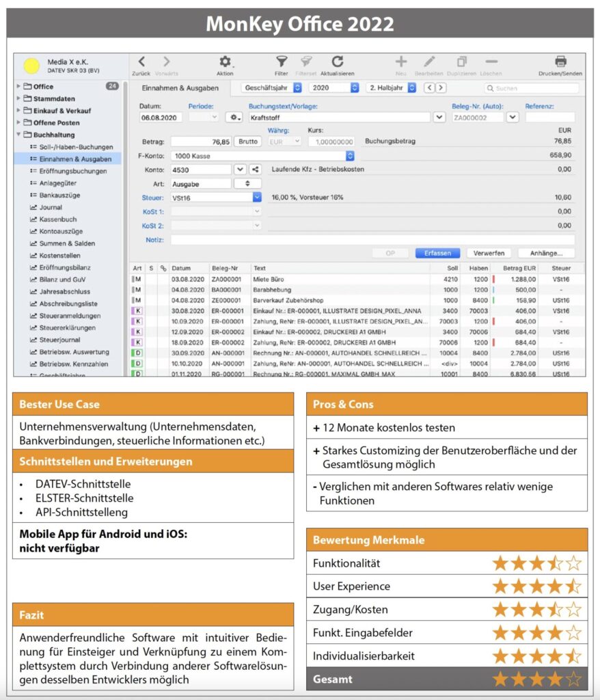Open Anlagegüter in the sidebar
Viewport: 600px width, 700px height.
click(x=57, y=183)
